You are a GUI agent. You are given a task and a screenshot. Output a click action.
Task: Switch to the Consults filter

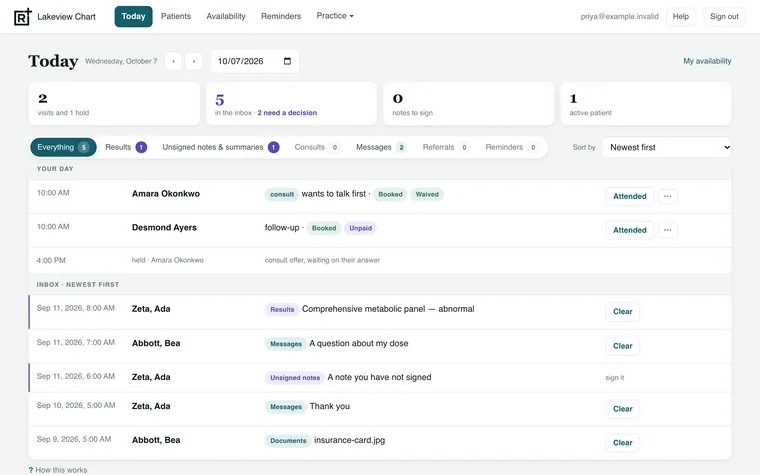click(x=317, y=147)
